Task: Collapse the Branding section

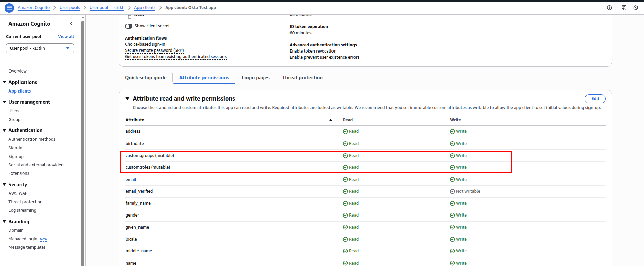Action: coord(5,221)
